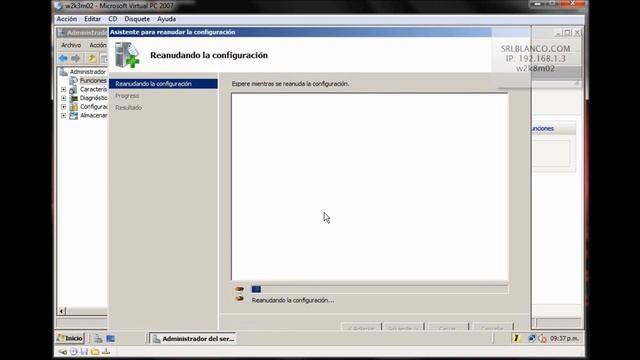Screen dimensions: 640x360
Task: Select the Progreso wizard step
Action: (127, 96)
